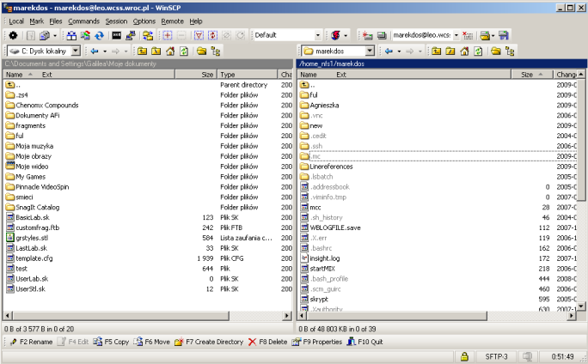Screen dimensions: 588x364
Task: Open the Mark menu
Action: 37,21
